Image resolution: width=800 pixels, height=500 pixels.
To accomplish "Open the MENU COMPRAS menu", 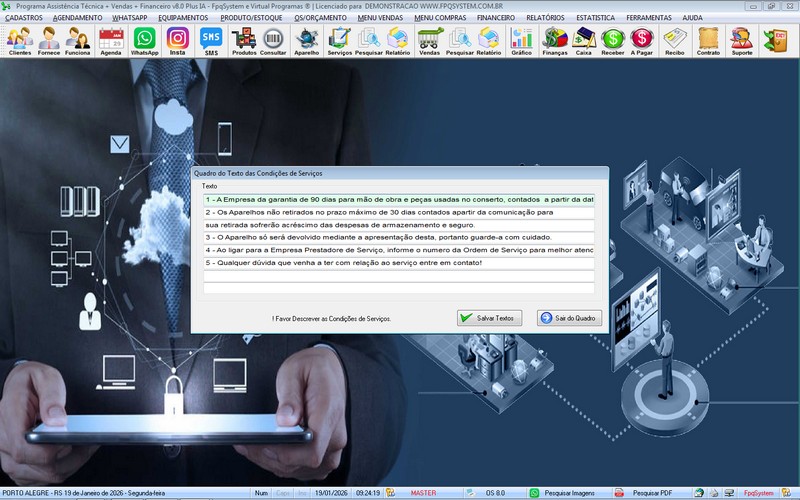I will 440,18.
